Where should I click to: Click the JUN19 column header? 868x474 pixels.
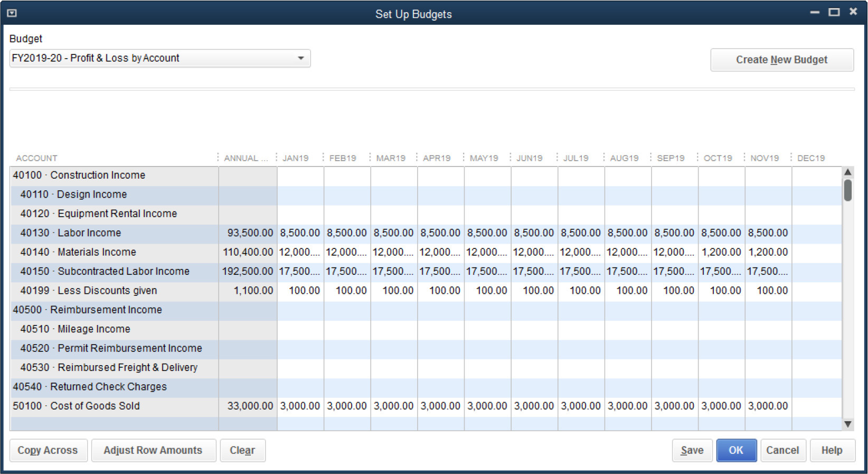click(530, 158)
